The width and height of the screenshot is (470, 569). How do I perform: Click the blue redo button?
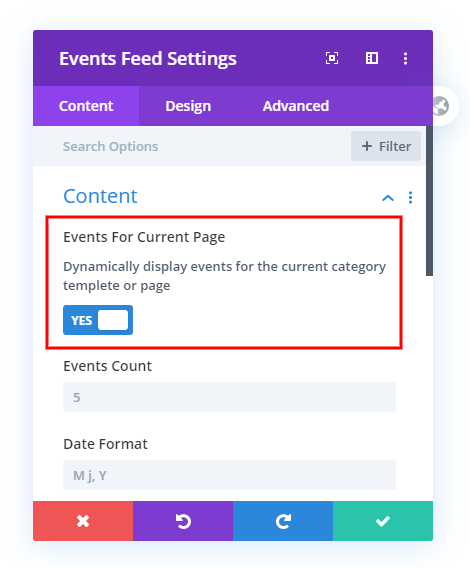coord(283,521)
